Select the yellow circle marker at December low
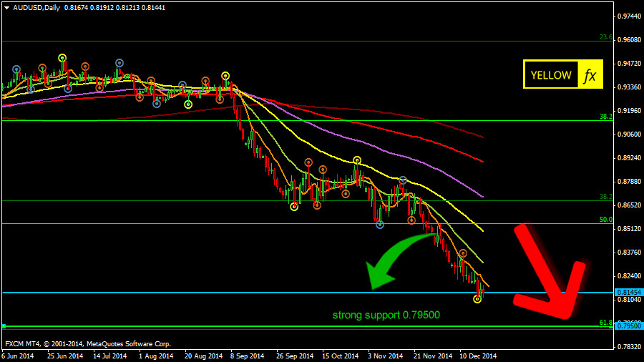Screen dimensions: 644x362 click(477, 299)
